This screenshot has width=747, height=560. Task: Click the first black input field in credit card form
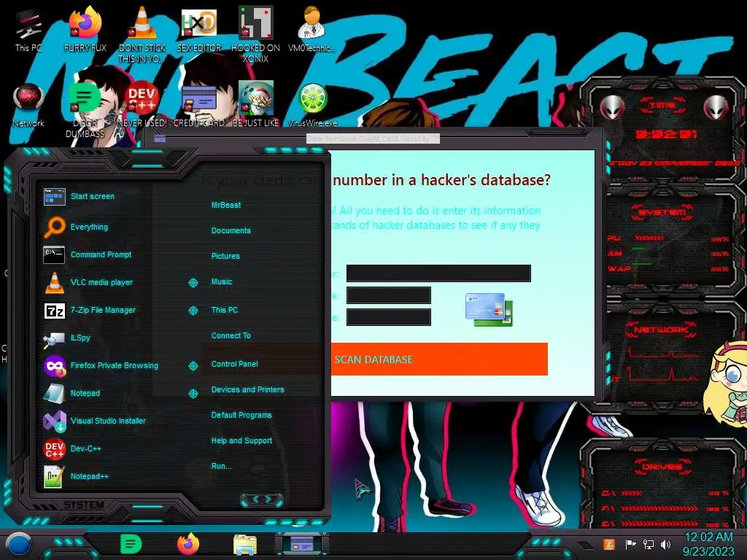[x=438, y=273]
